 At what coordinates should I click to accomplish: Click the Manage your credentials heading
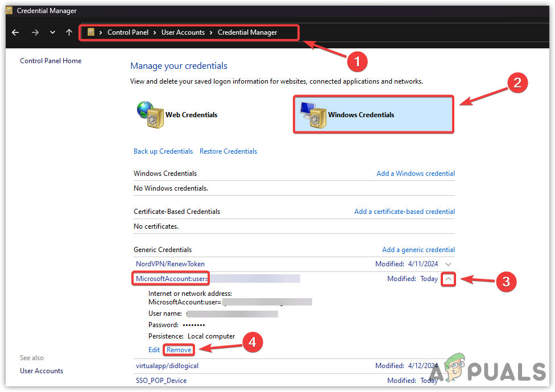pyautogui.click(x=179, y=66)
